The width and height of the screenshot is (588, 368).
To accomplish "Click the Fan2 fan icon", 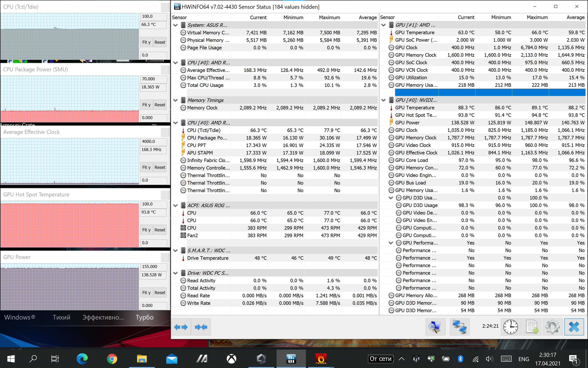I will pos(183,235).
